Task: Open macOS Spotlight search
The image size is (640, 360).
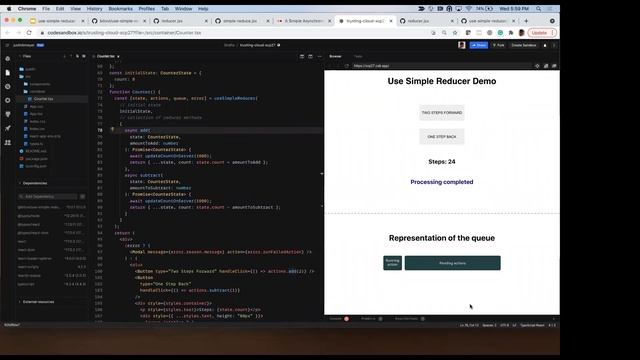Action: pos(538,9)
